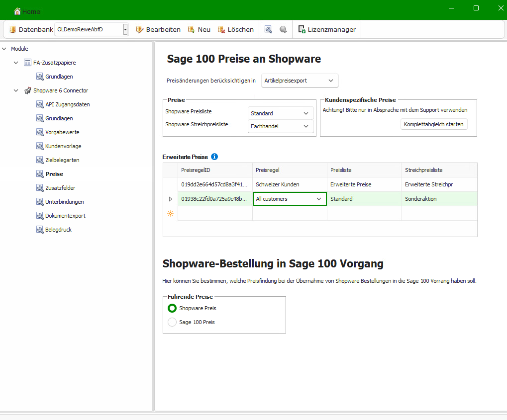The height and width of the screenshot is (420, 507).
Task: Click the icon next to Belegdruck
Action: coord(40,230)
